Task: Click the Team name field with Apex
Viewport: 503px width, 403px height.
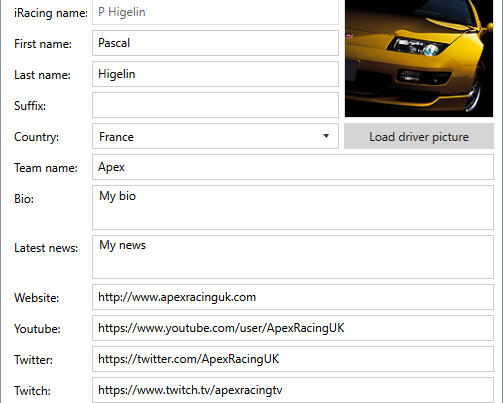Action: (293, 167)
